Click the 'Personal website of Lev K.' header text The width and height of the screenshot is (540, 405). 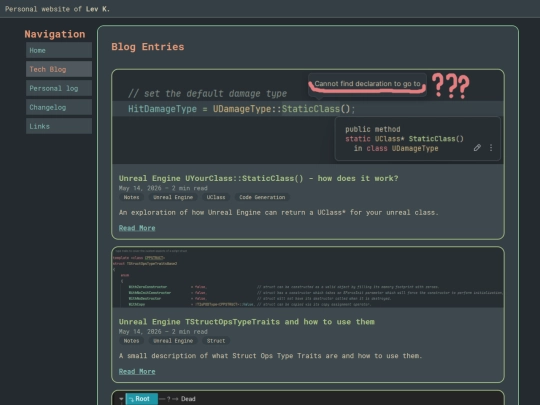click(58, 9)
